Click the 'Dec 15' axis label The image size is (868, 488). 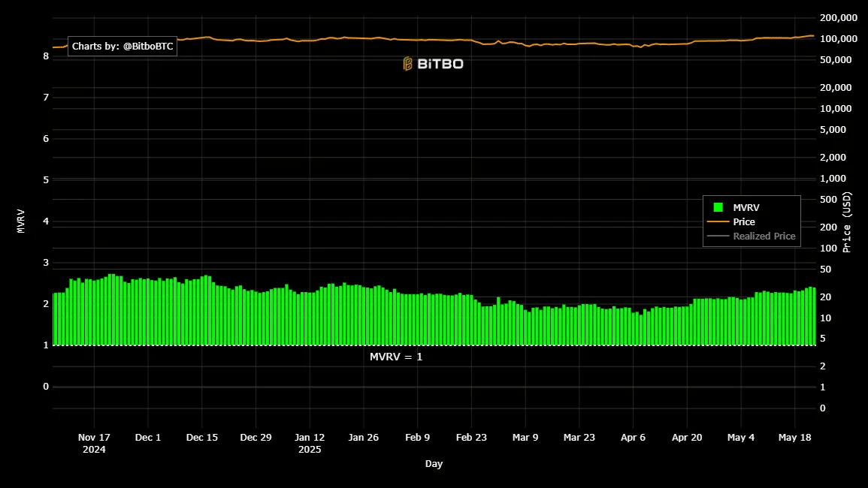point(202,437)
